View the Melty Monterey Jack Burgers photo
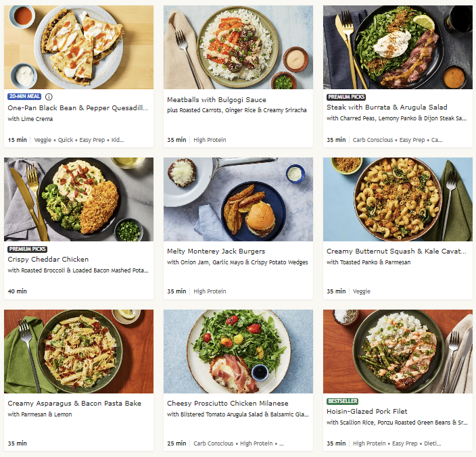The height and width of the screenshot is (457, 476). click(x=238, y=199)
